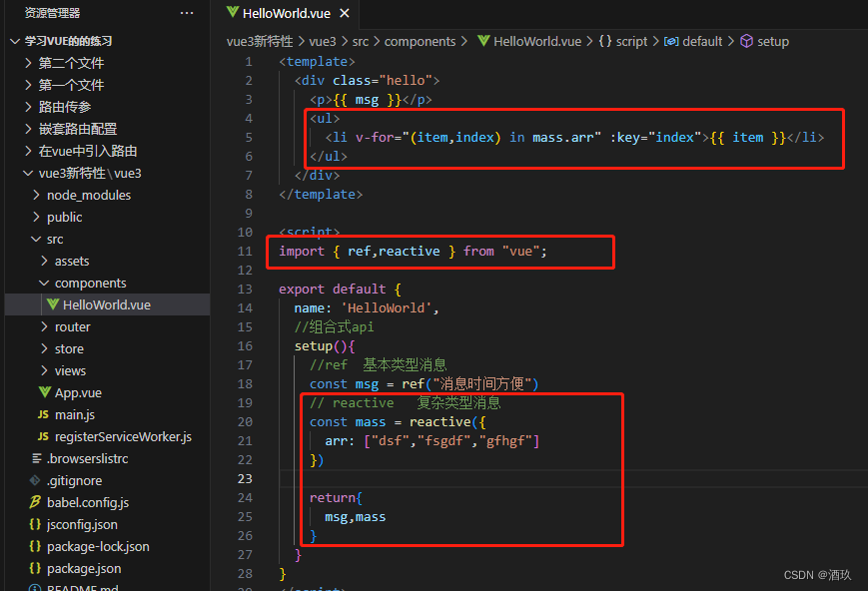Click HelloWorld.vue breadcrumb segment
868x591 pixels.
tap(537, 42)
